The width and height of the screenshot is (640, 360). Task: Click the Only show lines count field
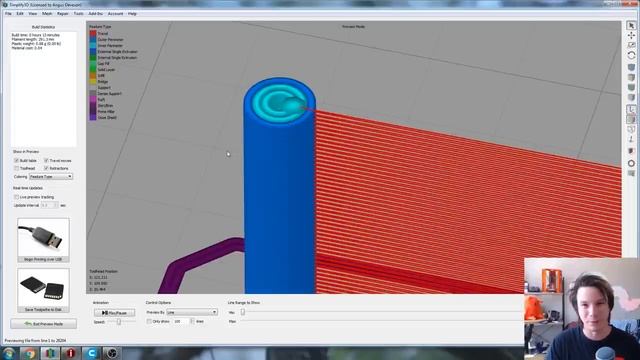point(181,322)
